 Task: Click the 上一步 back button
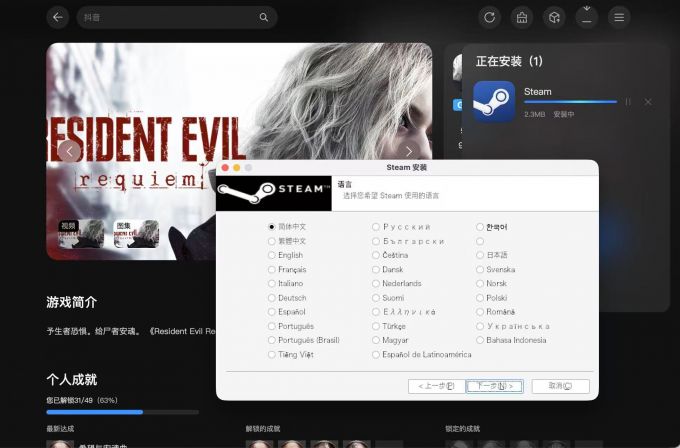[436, 386]
